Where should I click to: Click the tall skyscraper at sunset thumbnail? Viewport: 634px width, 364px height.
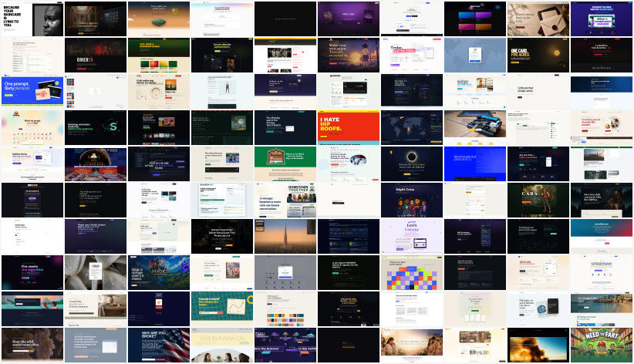(285, 236)
